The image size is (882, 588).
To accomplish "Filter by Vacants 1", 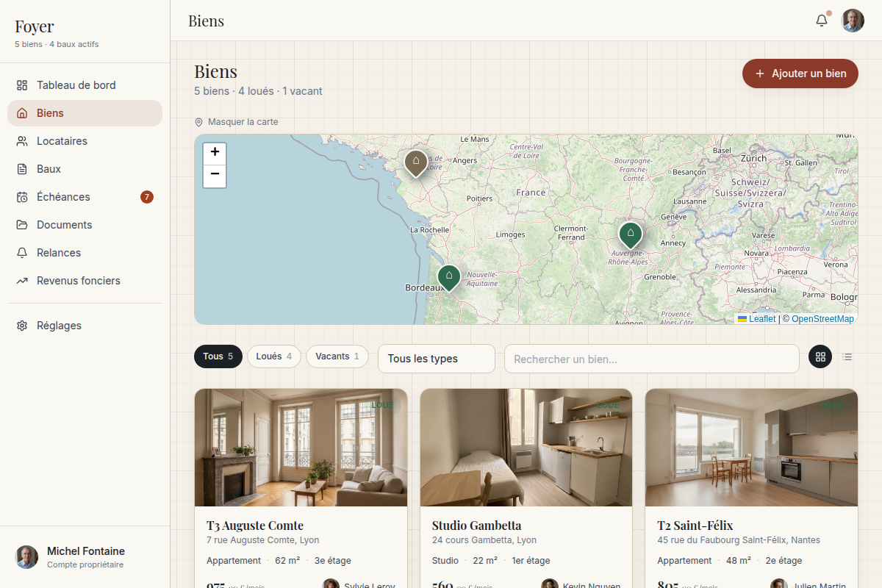I will pyautogui.click(x=337, y=356).
